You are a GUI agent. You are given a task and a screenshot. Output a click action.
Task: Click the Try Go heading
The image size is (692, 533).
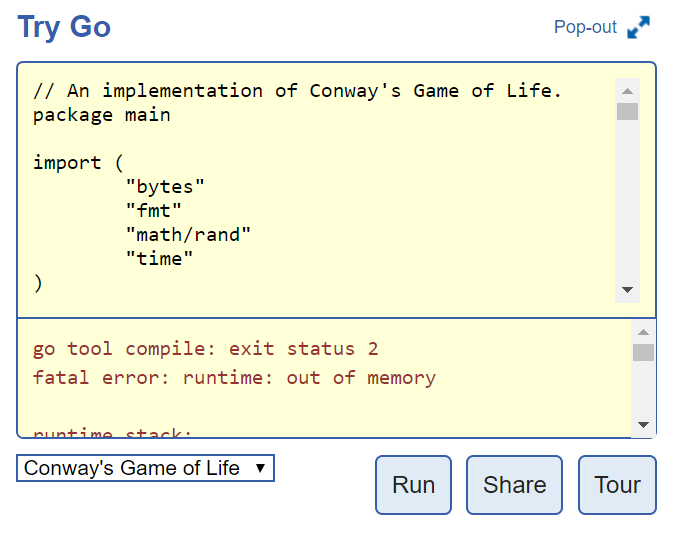coord(64,27)
